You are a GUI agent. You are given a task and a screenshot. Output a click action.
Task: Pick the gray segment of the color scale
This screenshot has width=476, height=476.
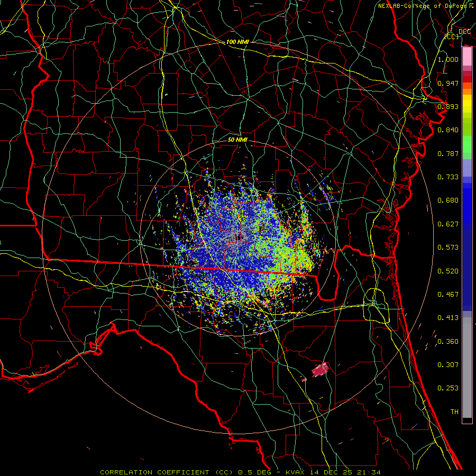point(467,368)
